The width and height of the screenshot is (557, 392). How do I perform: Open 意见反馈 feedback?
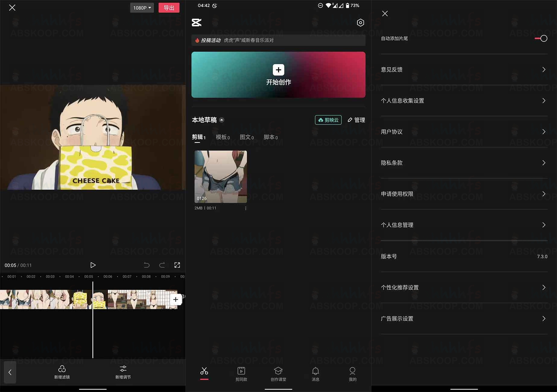(x=464, y=70)
